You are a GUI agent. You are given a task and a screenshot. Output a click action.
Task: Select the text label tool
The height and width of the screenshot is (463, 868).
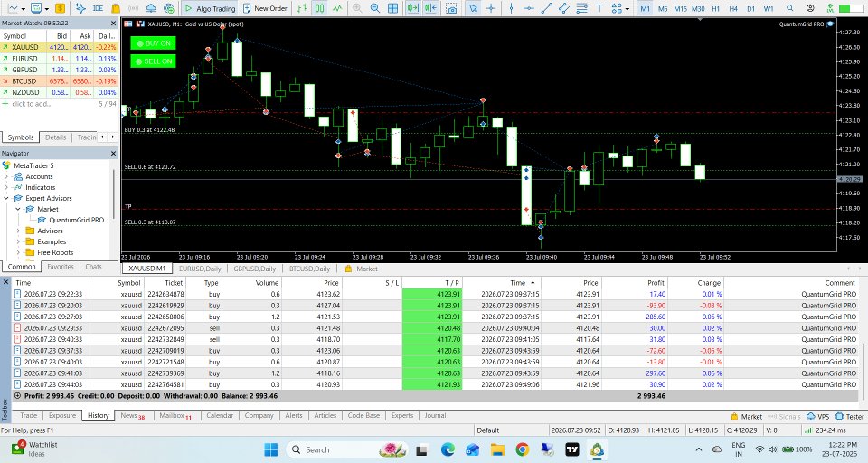coord(599,8)
